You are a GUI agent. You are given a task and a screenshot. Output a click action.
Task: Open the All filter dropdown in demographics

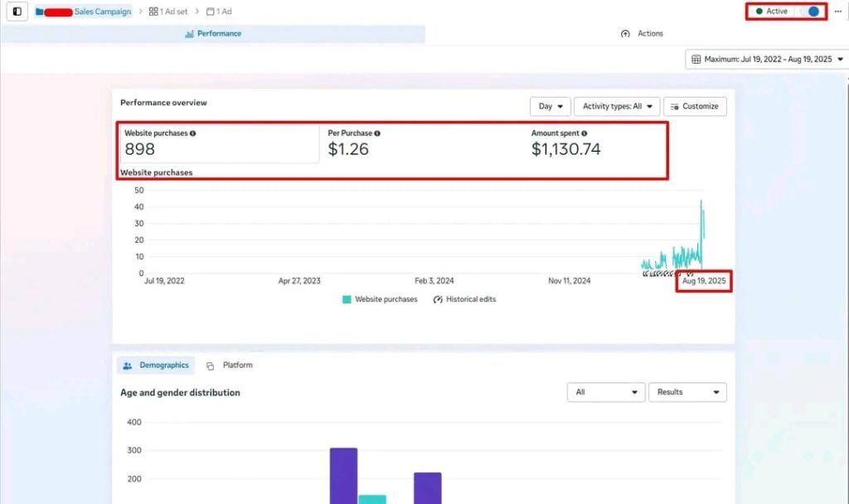click(x=605, y=392)
